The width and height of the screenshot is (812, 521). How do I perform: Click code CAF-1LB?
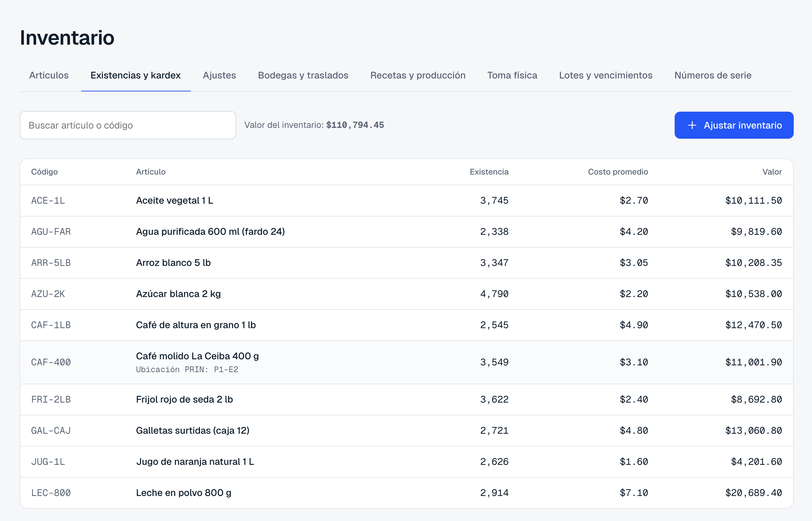(51, 325)
